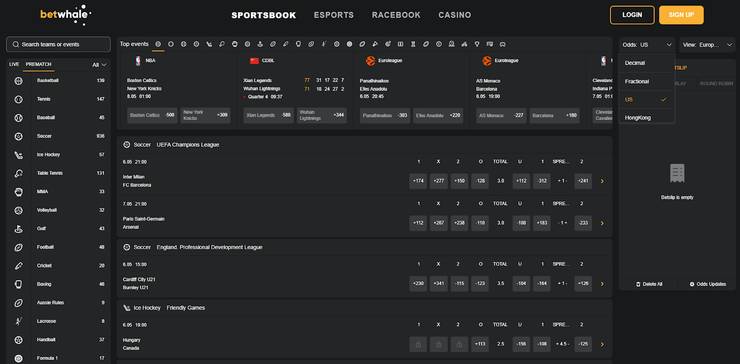
Task: Select +277 draw odds for Inter Milan match
Action: pyautogui.click(x=439, y=181)
